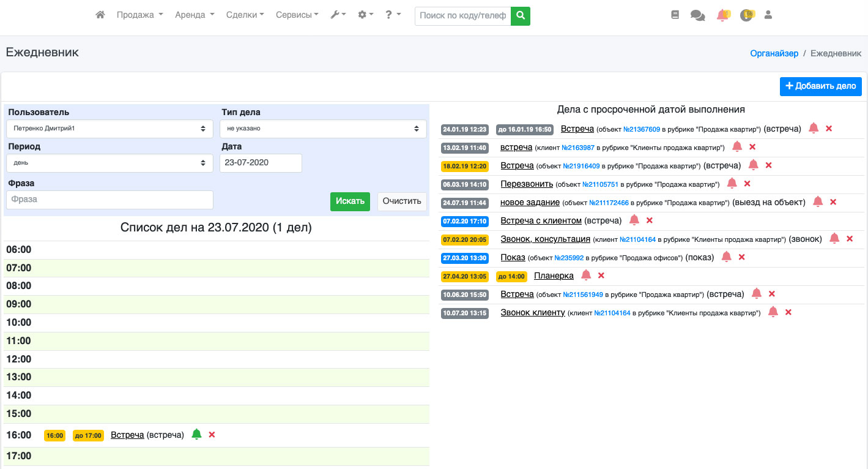Screen dimensions: 868x469
Task: Delete the 16:00 Встреча task with red X
Action: coord(212,435)
